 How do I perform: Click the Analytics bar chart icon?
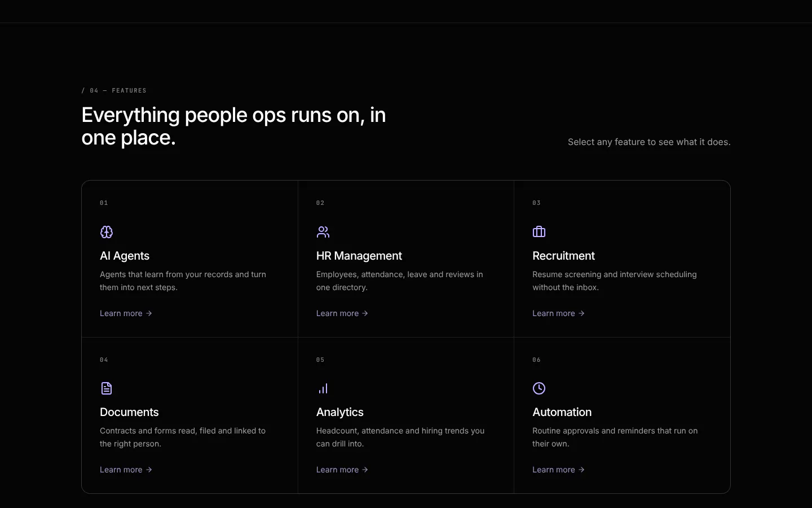coord(323,388)
